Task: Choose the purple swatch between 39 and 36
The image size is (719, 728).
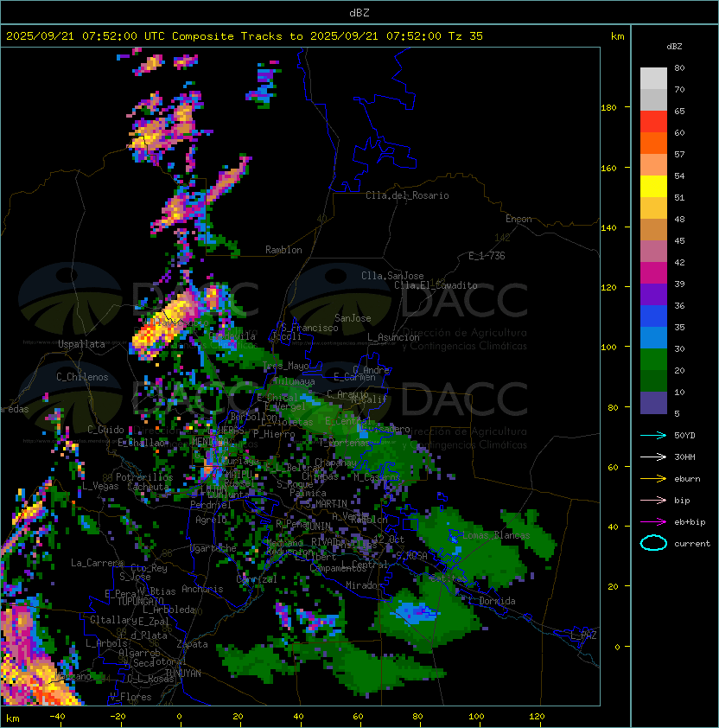Action: coord(653,295)
